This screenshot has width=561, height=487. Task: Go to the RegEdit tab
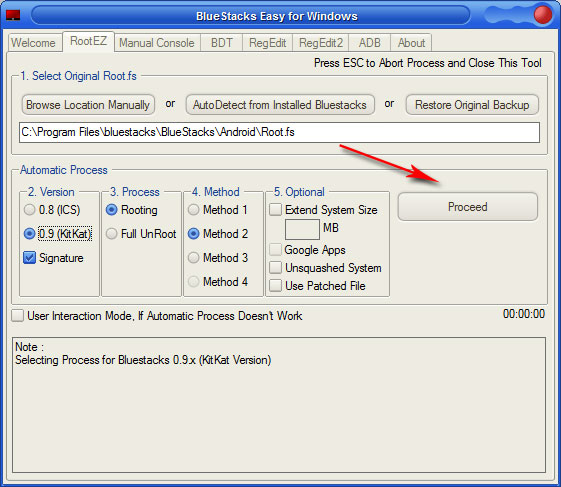(x=267, y=43)
